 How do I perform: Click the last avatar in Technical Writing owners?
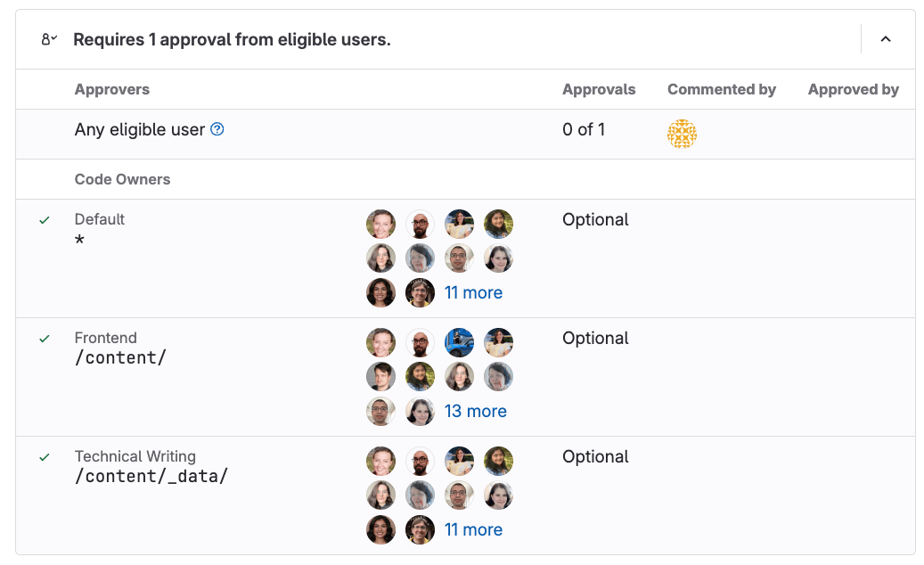tap(420, 529)
